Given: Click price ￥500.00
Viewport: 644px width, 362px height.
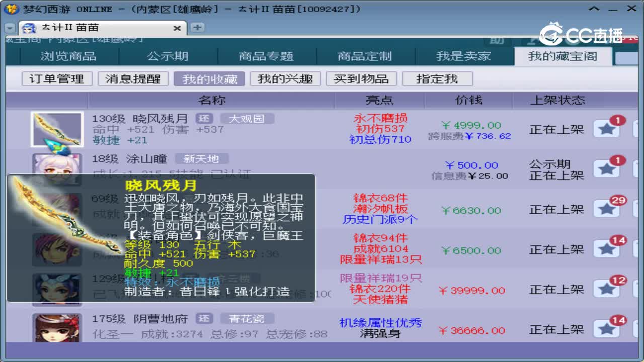Looking at the screenshot, I should pyautogui.click(x=471, y=165).
